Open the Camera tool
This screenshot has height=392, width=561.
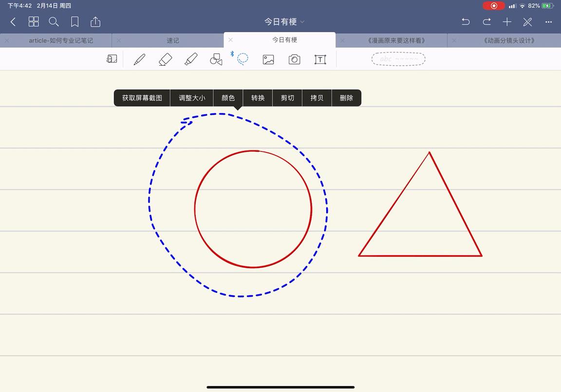tap(294, 59)
